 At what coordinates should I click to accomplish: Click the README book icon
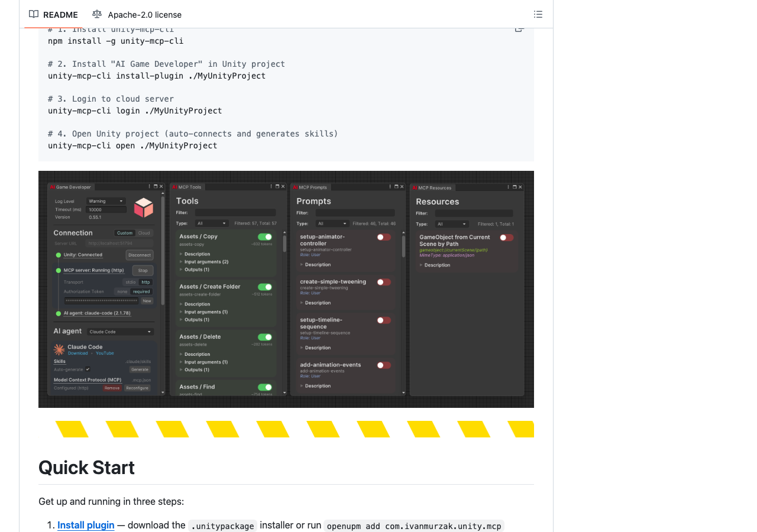[x=34, y=14]
